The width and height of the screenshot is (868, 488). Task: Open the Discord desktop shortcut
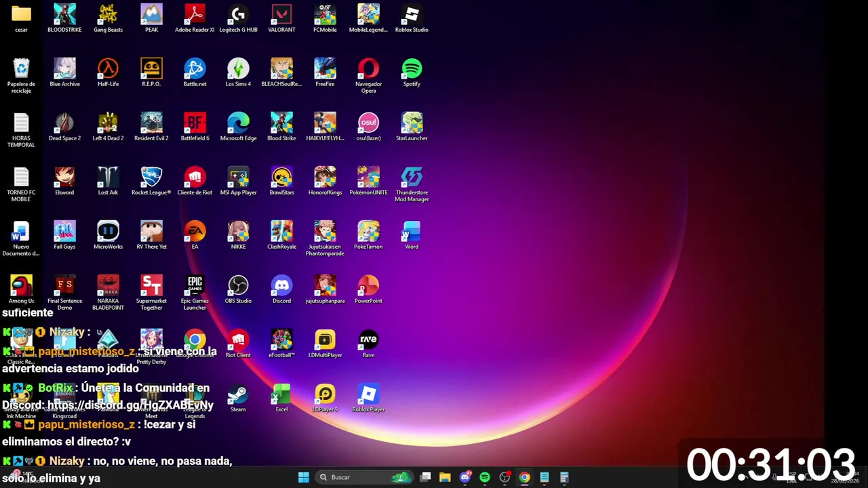coord(281,289)
